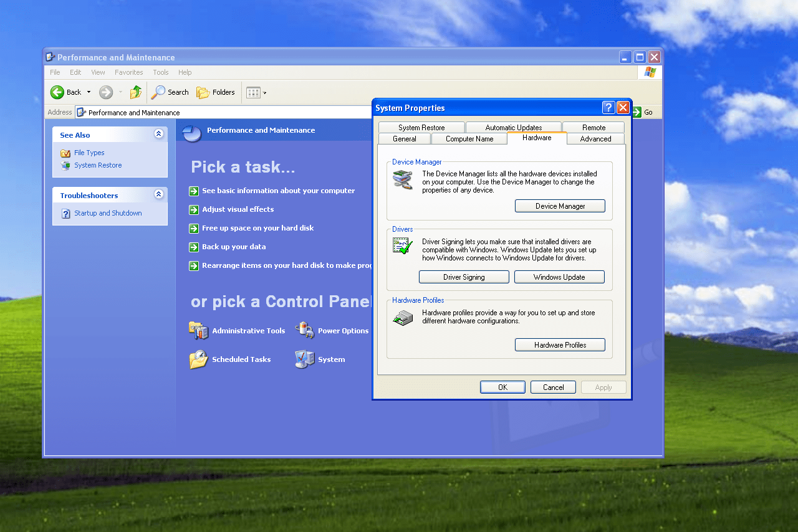Switch to the Remote tab

pyautogui.click(x=594, y=127)
